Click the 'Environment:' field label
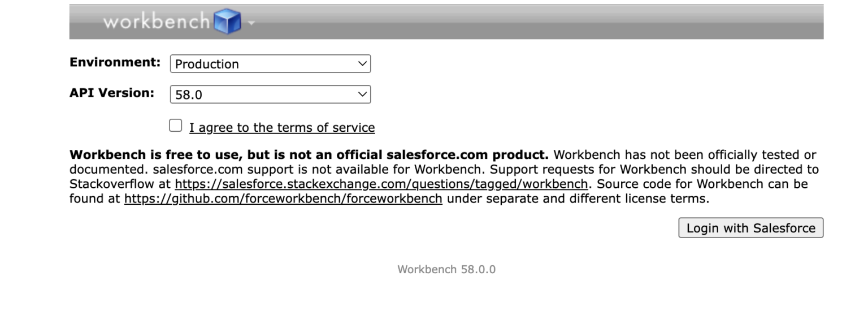Image resolution: width=868 pixels, height=319 pixels. [115, 63]
